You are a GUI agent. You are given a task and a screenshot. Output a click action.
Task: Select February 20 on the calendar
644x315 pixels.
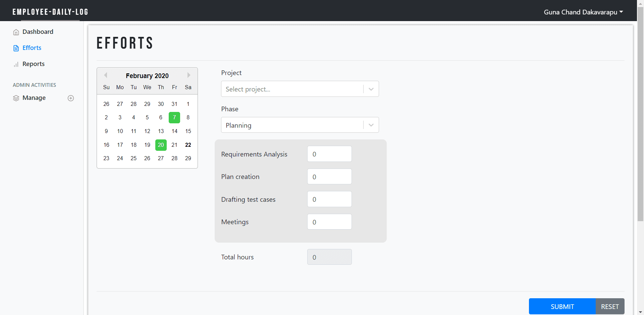click(x=161, y=145)
